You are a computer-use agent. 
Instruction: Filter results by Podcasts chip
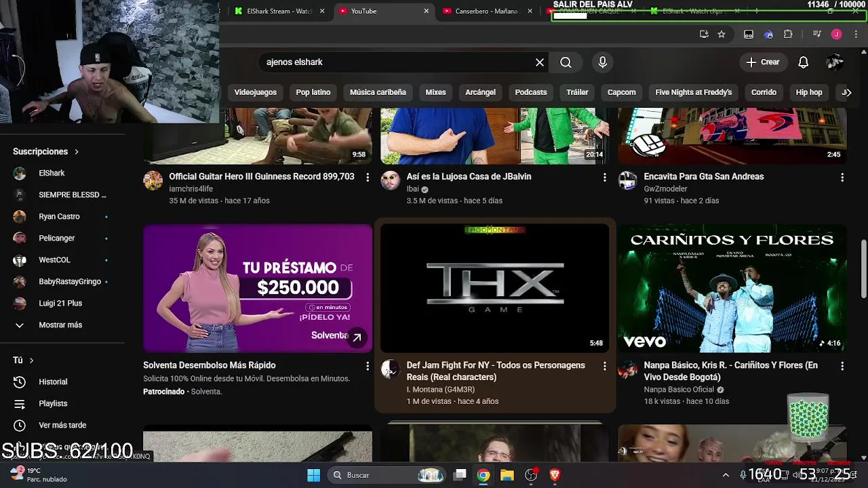[531, 92]
